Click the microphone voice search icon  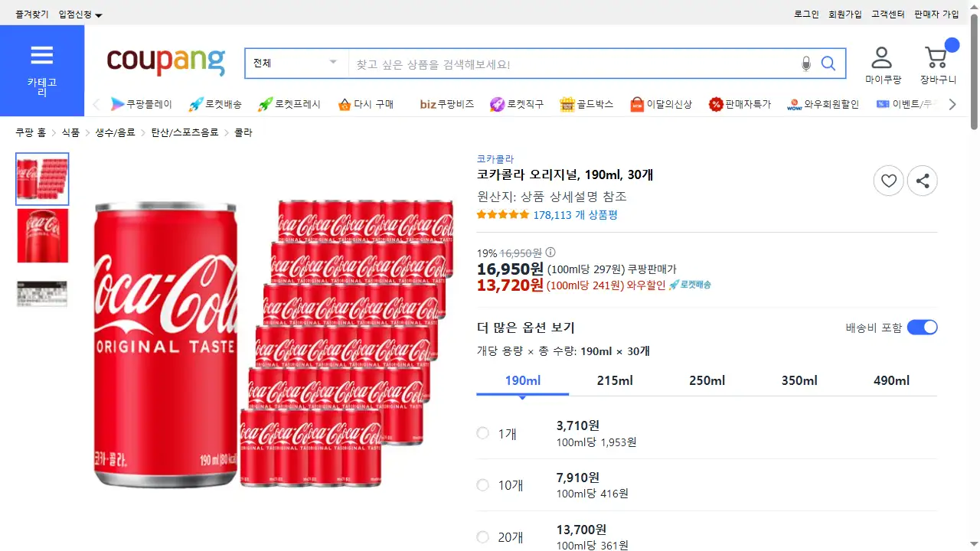[806, 64]
